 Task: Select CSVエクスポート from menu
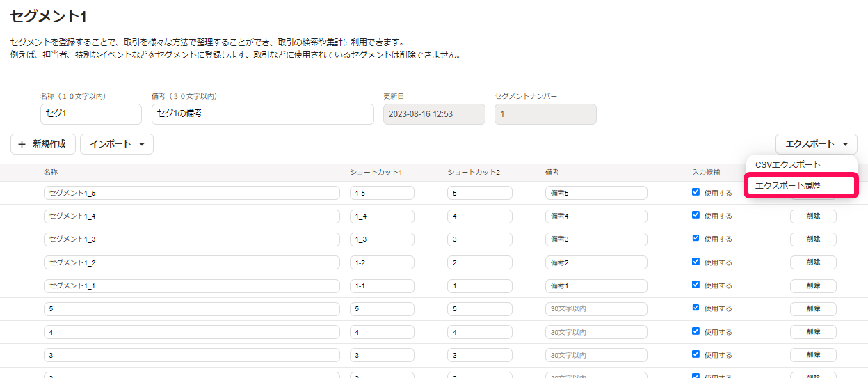[x=788, y=165]
